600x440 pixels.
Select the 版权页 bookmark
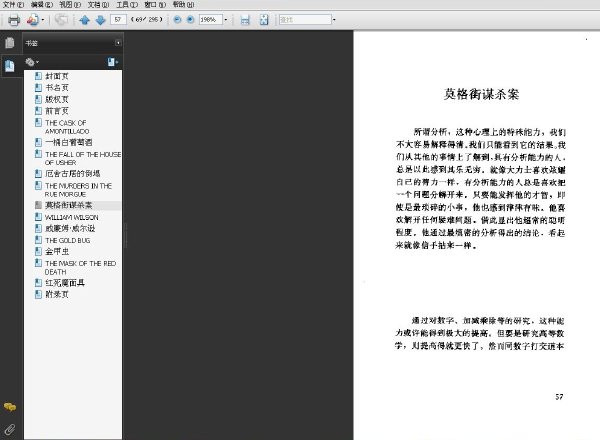pos(57,99)
